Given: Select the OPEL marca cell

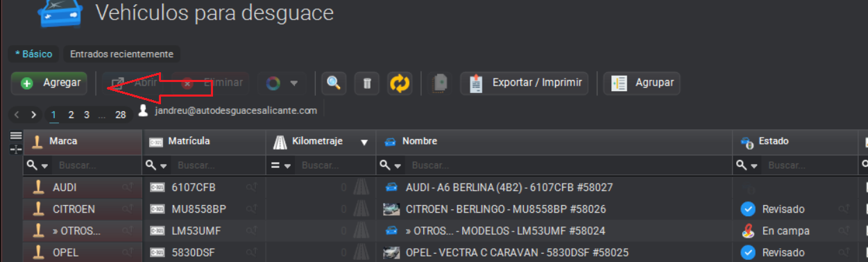Looking at the screenshot, I should pyautogui.click(x=83, y=252).
